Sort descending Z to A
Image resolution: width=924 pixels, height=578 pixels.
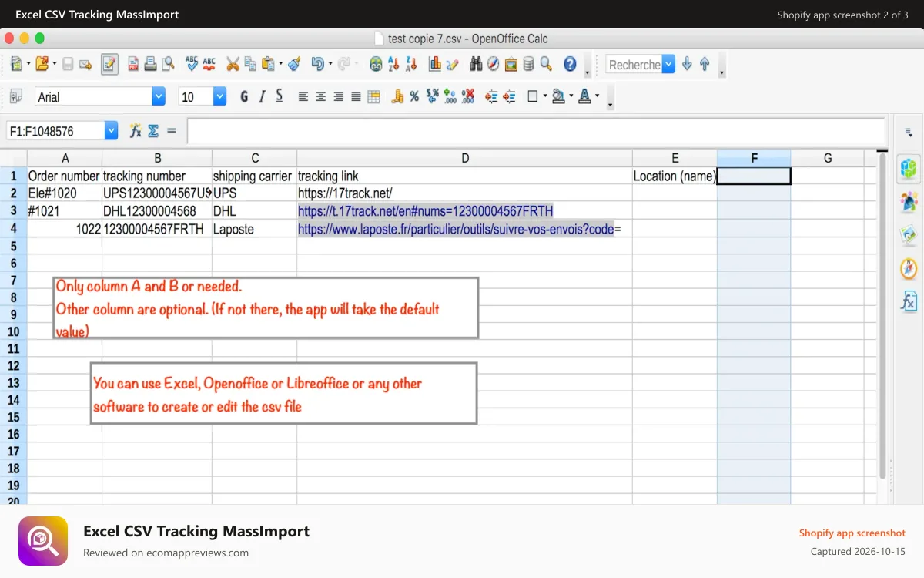(410, 64)
